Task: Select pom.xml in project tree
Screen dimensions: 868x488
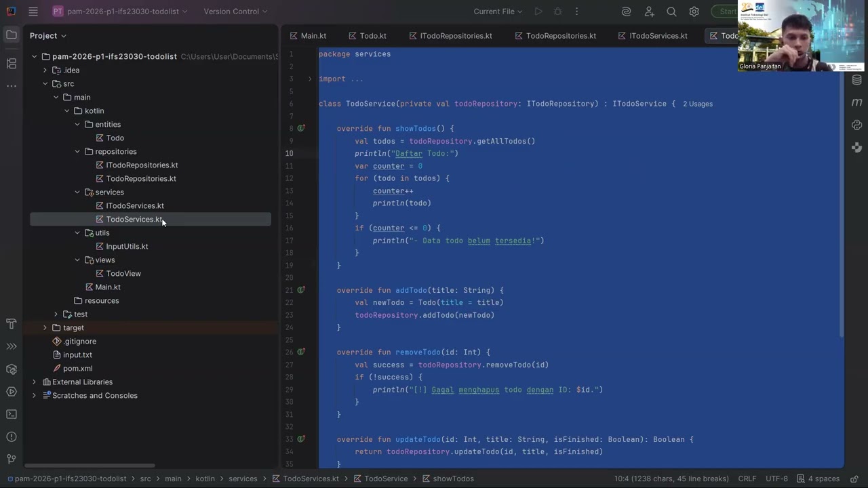Action: (x=77, y=368)
